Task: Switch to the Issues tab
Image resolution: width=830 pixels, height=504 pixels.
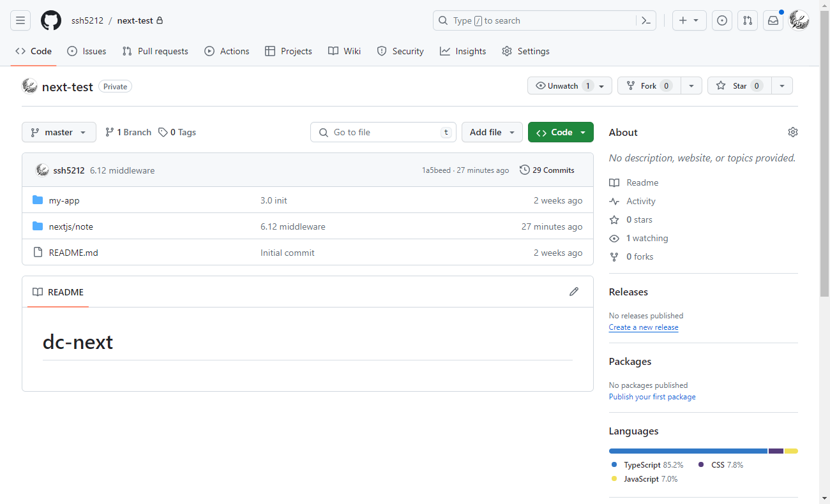Action: coord(87,51)
